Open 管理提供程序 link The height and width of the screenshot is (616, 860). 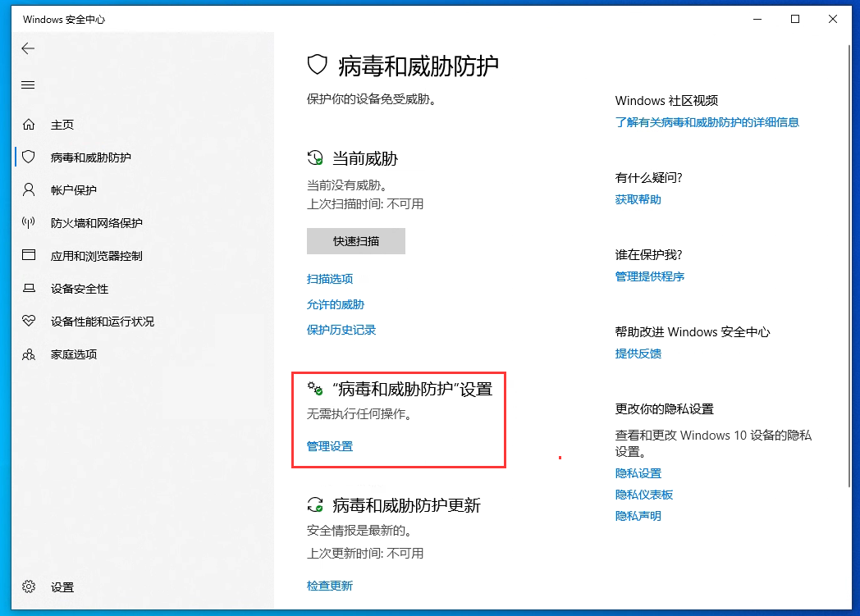click(x=650, y=276)
